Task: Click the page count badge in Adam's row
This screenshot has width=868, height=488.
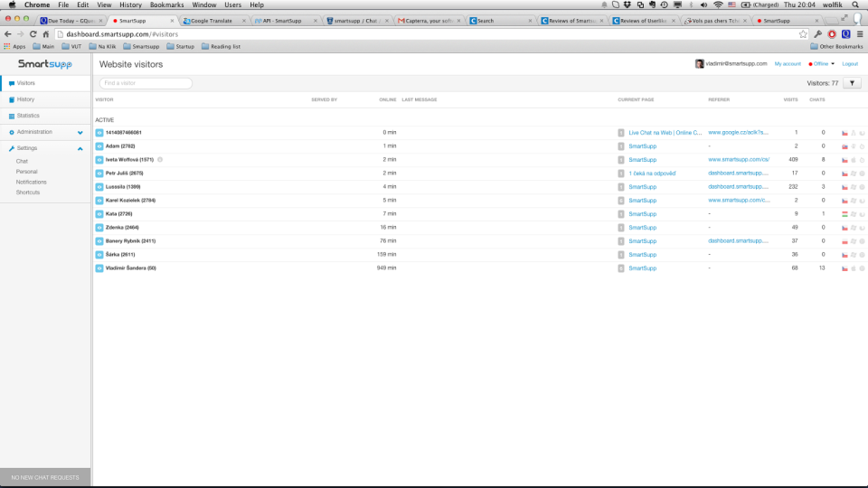Action: click(x=621, y=146)
